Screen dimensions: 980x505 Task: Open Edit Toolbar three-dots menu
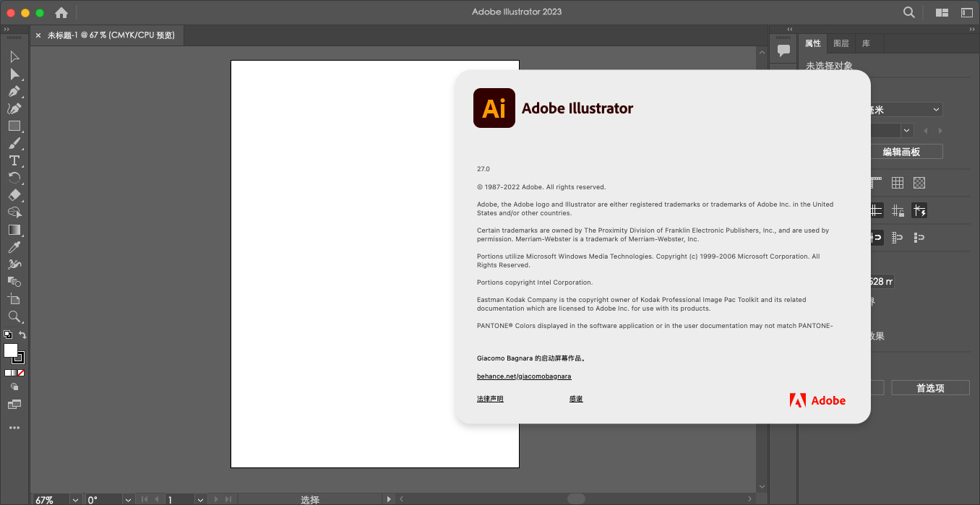click(x=14, y=428)
